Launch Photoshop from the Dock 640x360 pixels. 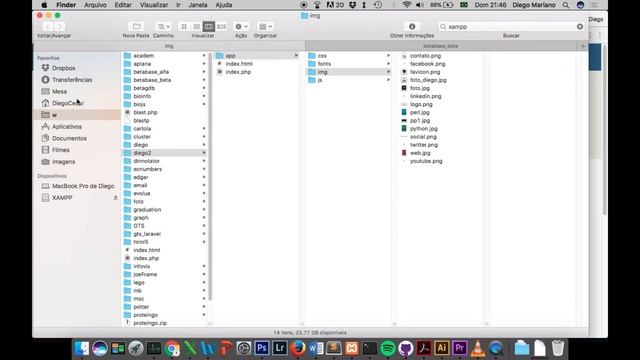click(262, 348)
